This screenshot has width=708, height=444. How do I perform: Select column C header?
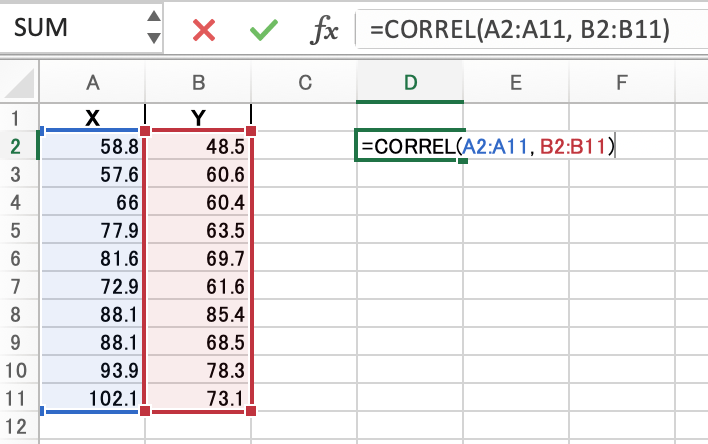(304, 83)
